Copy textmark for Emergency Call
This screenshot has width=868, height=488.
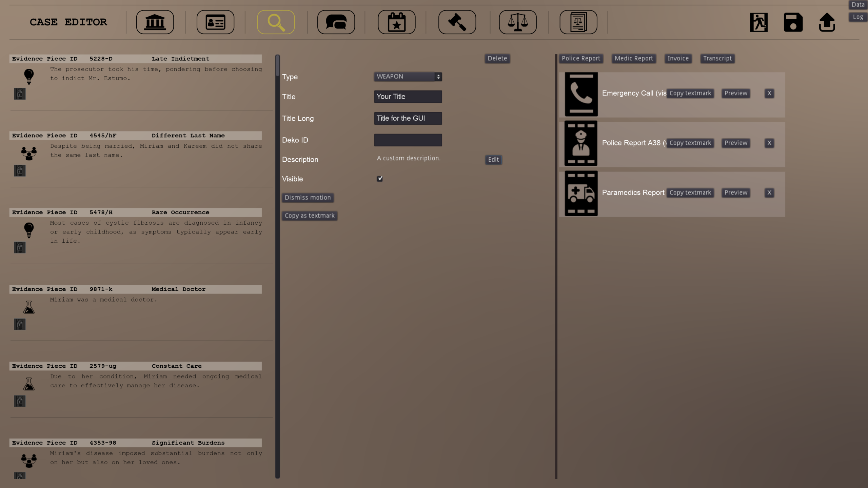click(690, 93)
